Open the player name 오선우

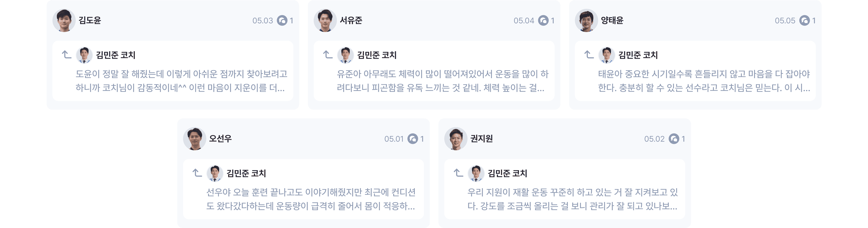[220, 139]
